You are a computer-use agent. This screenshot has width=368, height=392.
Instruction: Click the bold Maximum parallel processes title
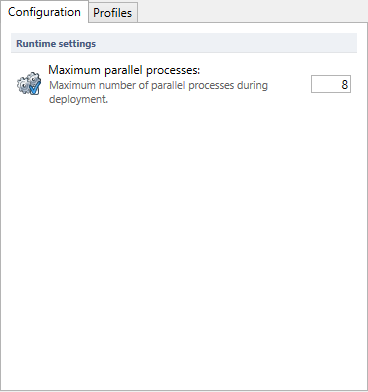(124, 70)
